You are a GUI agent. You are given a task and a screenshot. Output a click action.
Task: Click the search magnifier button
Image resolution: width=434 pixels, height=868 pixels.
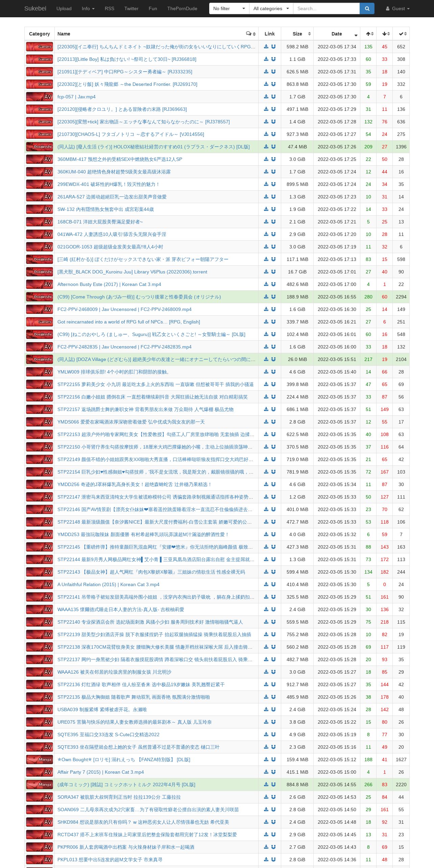click(367, 8)
